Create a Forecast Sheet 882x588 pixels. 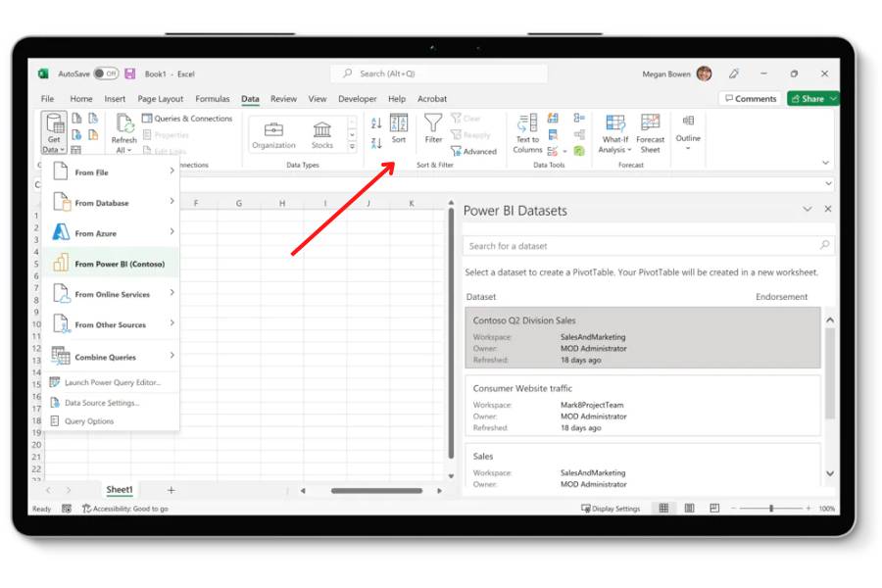(x=651, y=133)
